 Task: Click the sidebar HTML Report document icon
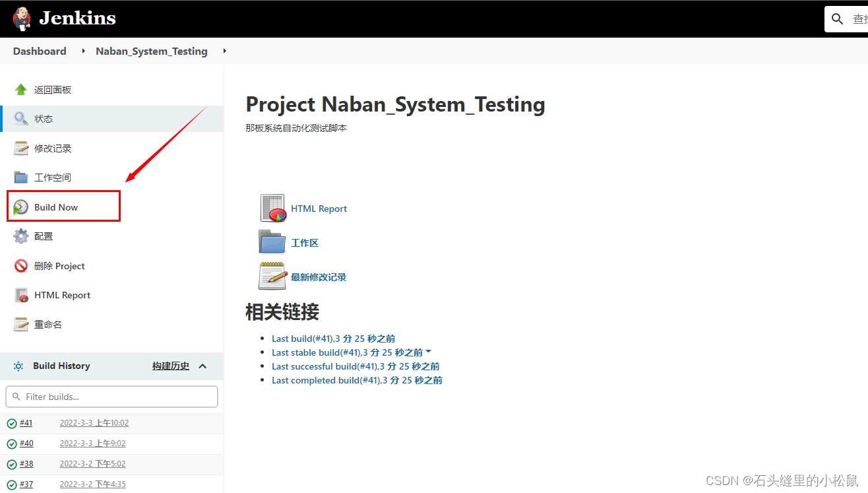(x=21, y=295)
